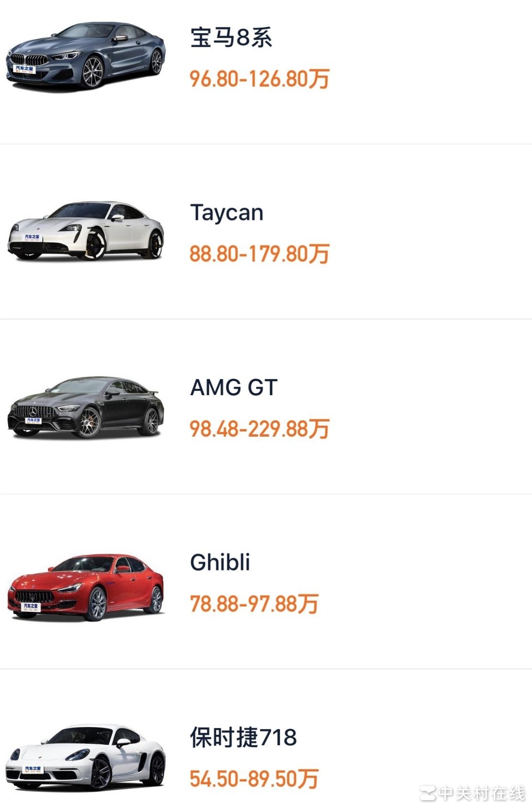Tap the 汽车之家 plate on the Taycan
The height and width of the screenshot is (809, 532).
tap(32, 237)
